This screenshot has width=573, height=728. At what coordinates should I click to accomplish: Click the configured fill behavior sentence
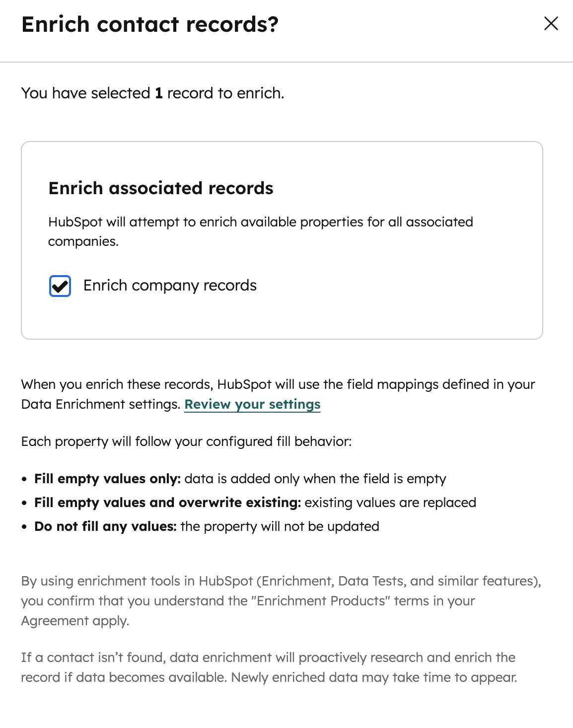(x=187, y=441)
